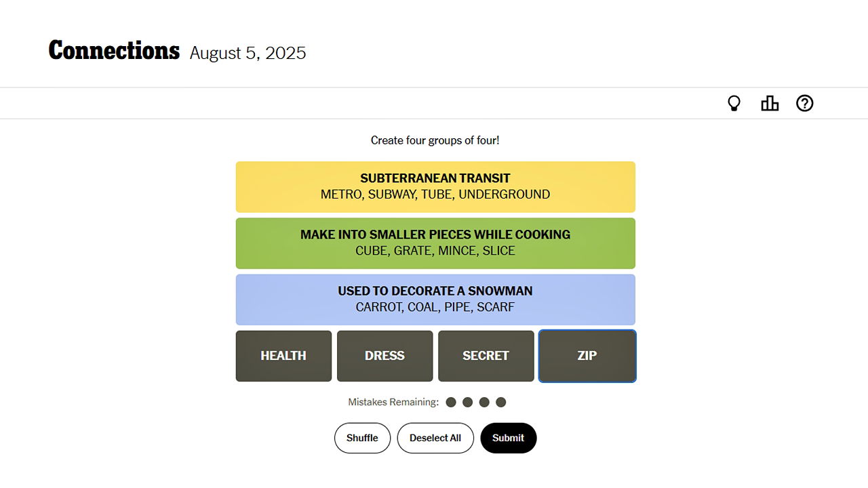Click the first Mistakes Remaining dot

[451, 402]
